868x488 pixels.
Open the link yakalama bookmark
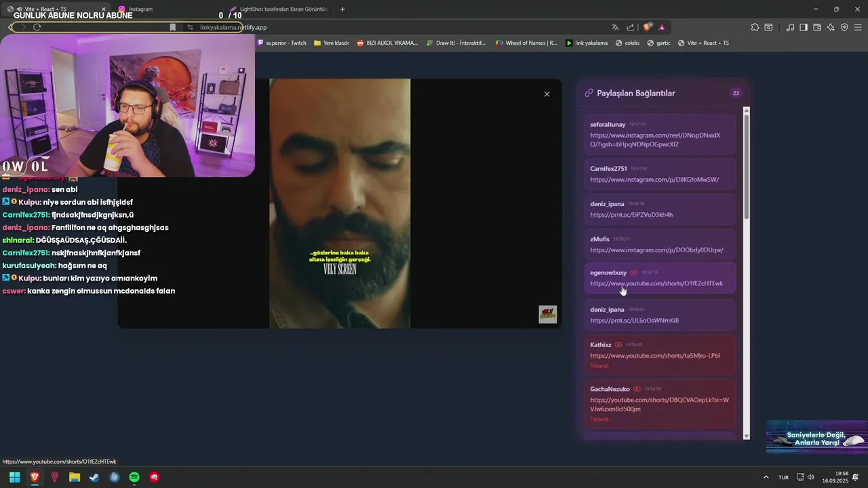[x=587, y=43]
